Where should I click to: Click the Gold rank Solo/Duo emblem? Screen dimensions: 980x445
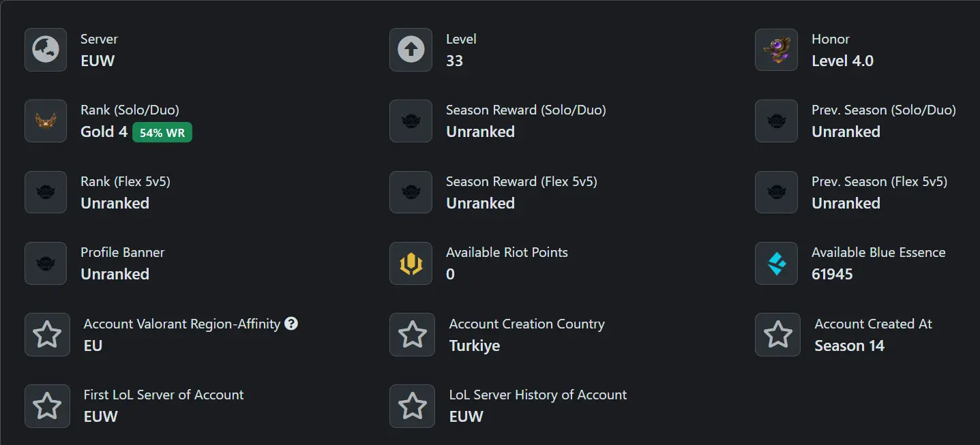click(x=46, y=121)
